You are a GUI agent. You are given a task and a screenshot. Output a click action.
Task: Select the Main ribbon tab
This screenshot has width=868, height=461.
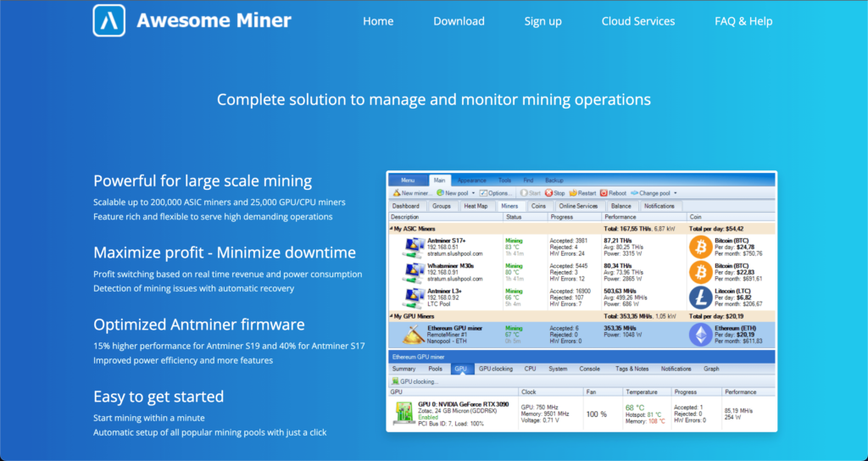tap(440, 181)
